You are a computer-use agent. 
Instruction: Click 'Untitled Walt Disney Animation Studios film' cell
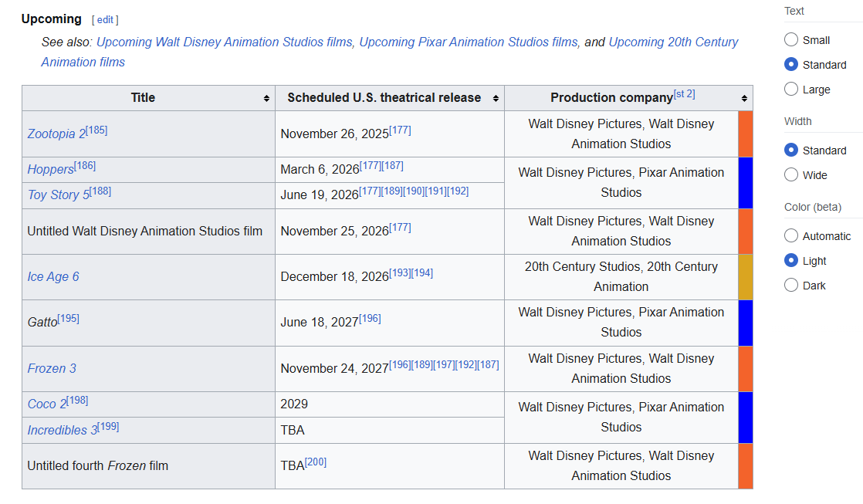[x=149, y=232]
